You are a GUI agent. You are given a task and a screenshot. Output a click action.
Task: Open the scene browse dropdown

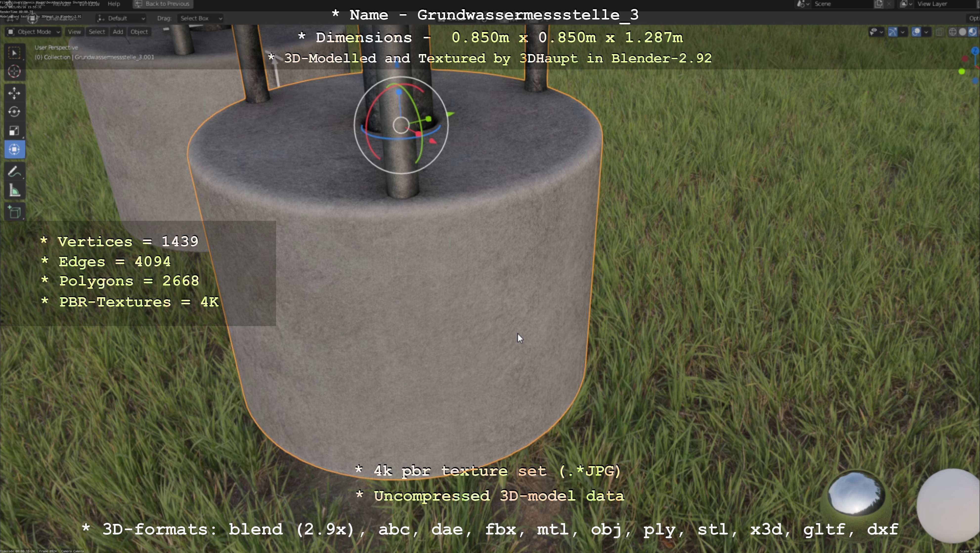point(803,4)
